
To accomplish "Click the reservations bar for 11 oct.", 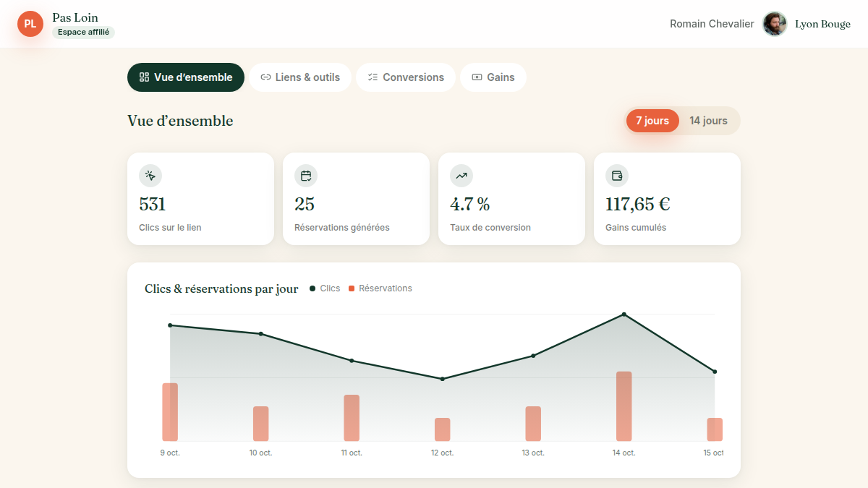I will click(352, 418).
